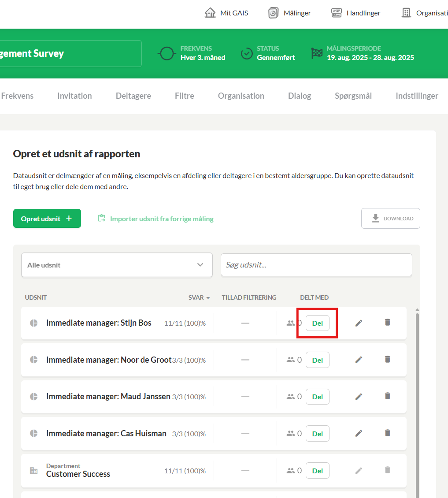
Task: Edit Maud Janssen udsnit pencil icon
Action: (359, 397)
